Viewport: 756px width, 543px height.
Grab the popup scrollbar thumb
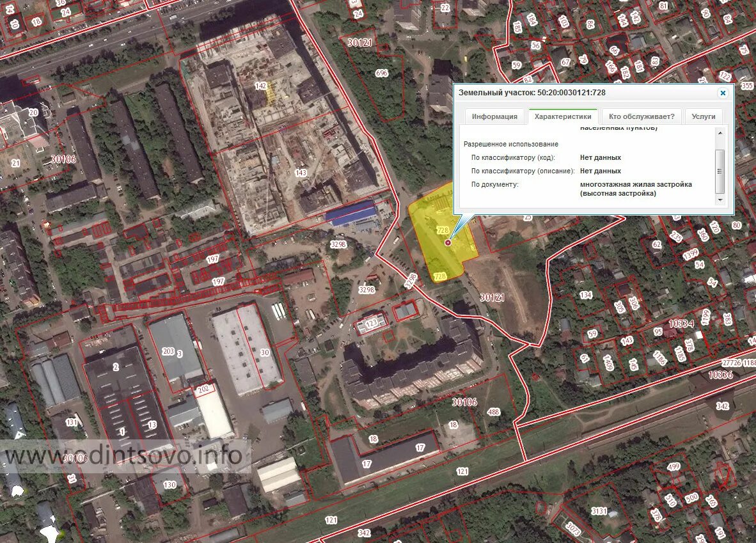click(720, 171)
